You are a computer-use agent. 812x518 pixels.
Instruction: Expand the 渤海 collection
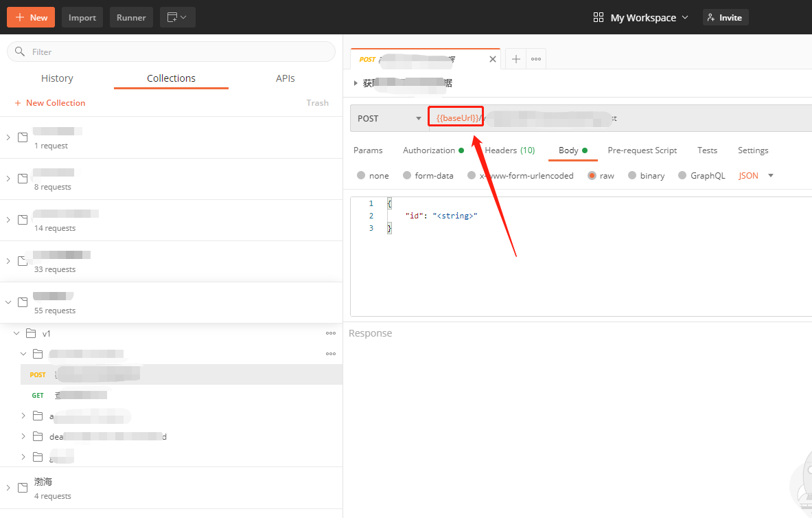pyautogui.click(x=8, y=488)
